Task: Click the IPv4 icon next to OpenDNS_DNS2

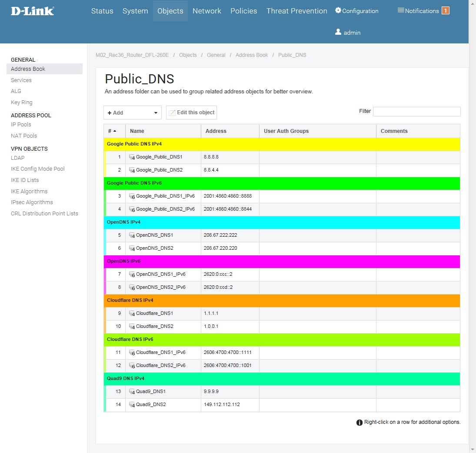Action: pyautogui.click(x=132, y=248)
